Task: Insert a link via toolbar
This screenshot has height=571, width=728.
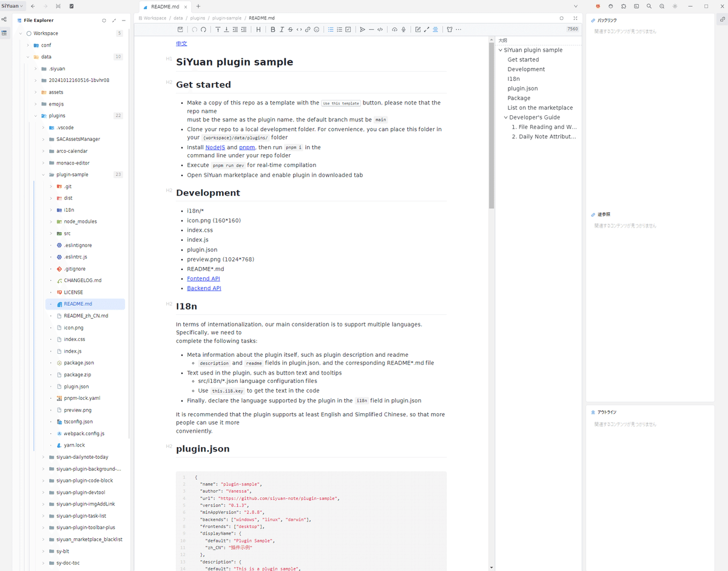Action: [308, 29]
